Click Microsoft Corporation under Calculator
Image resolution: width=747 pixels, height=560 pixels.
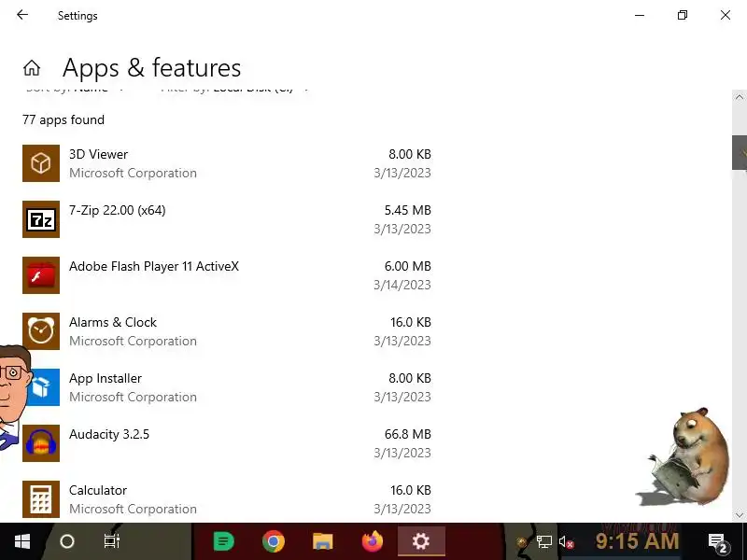133,509
